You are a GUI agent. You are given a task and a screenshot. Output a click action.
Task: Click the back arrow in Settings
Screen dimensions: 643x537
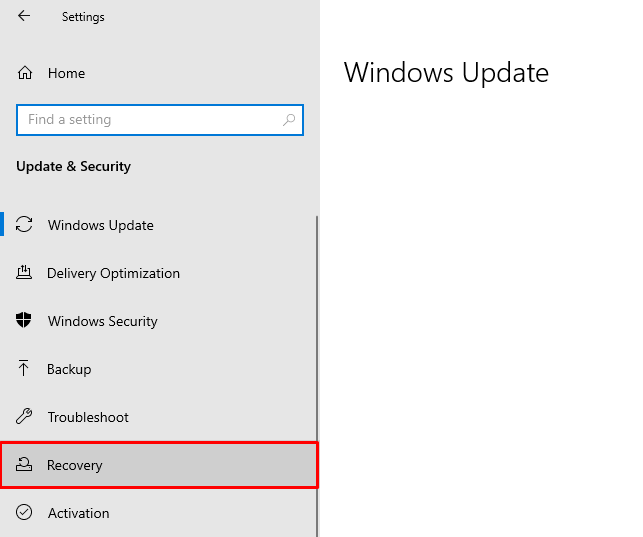(x=24, y=16)
